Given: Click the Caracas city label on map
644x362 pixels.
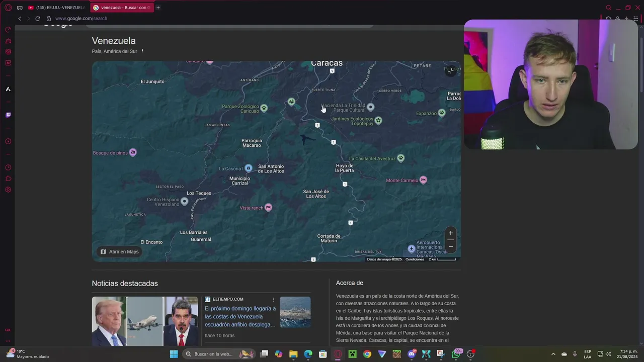Looking at the screenshot, I should (x=327, y=63).
